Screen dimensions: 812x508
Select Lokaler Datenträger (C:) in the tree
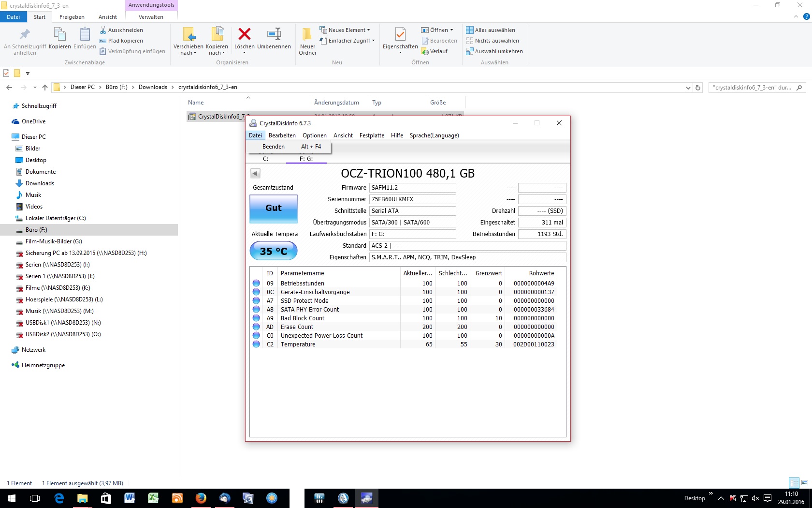point(56,218)
